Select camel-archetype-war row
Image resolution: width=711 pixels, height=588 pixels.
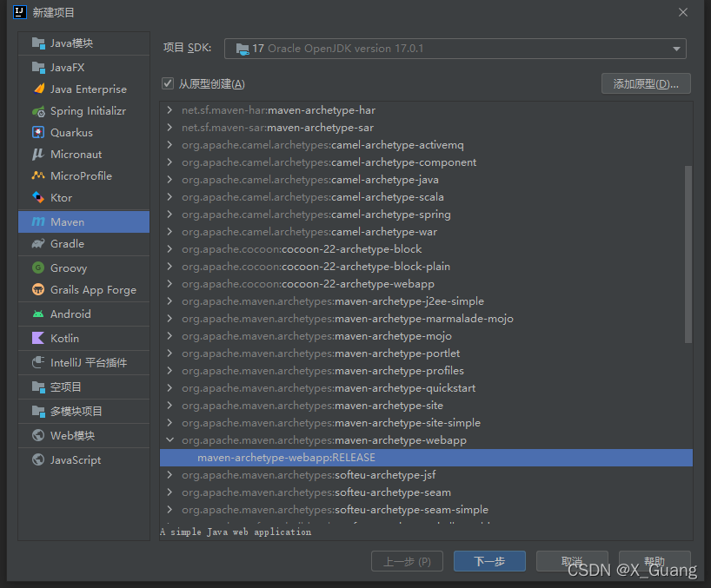click(426, 232)
